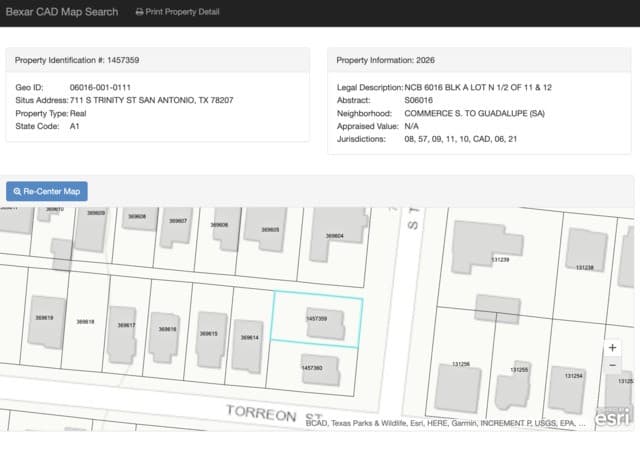640x449 pixels.
Task: Open the esri logo link
Action: (x=613, y=416)
